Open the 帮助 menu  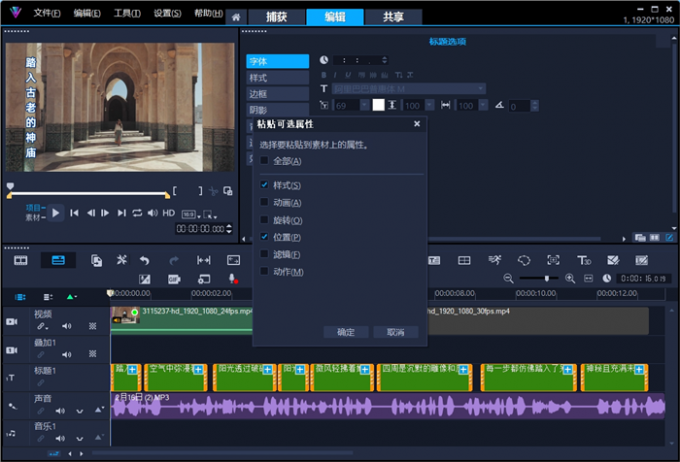208,13
